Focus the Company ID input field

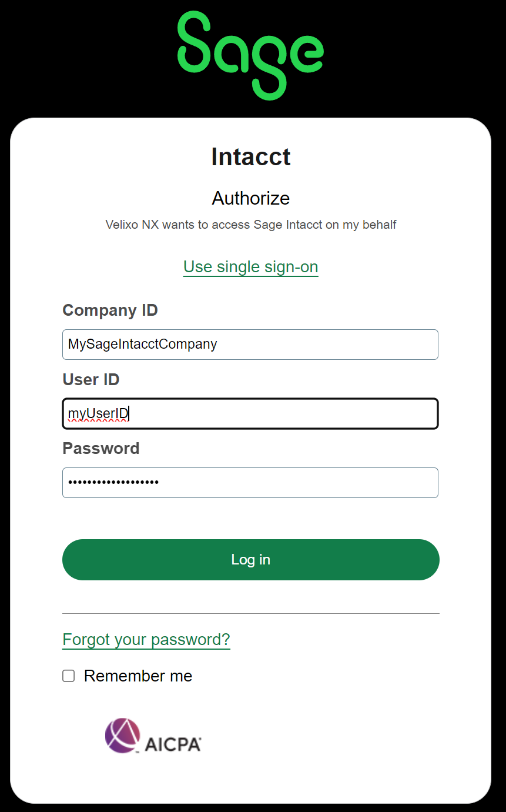pos(250,345)
